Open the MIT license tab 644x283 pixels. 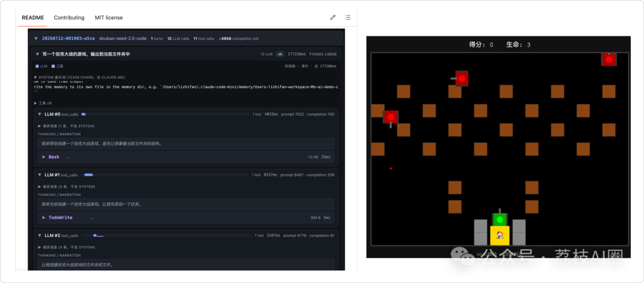(109, 18)
